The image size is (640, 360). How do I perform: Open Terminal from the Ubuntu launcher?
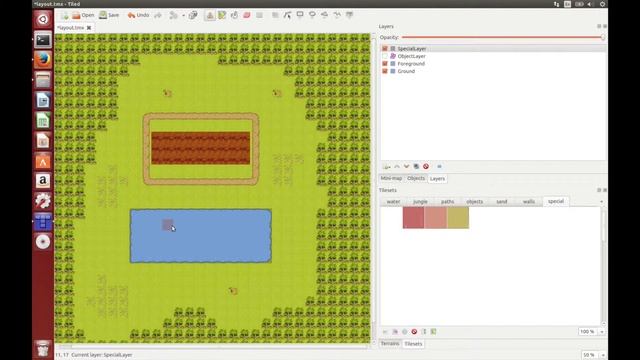point(43,40)
